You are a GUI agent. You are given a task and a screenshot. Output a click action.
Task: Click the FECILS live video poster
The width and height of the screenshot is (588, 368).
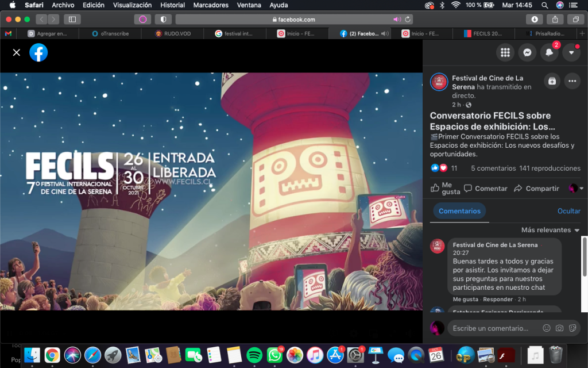(x=211, y=191)
